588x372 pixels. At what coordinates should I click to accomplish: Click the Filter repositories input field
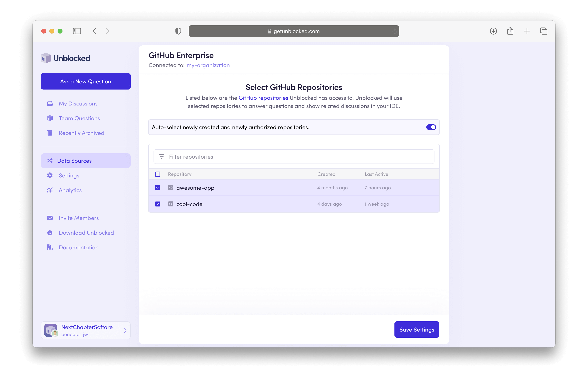point(294,156)
